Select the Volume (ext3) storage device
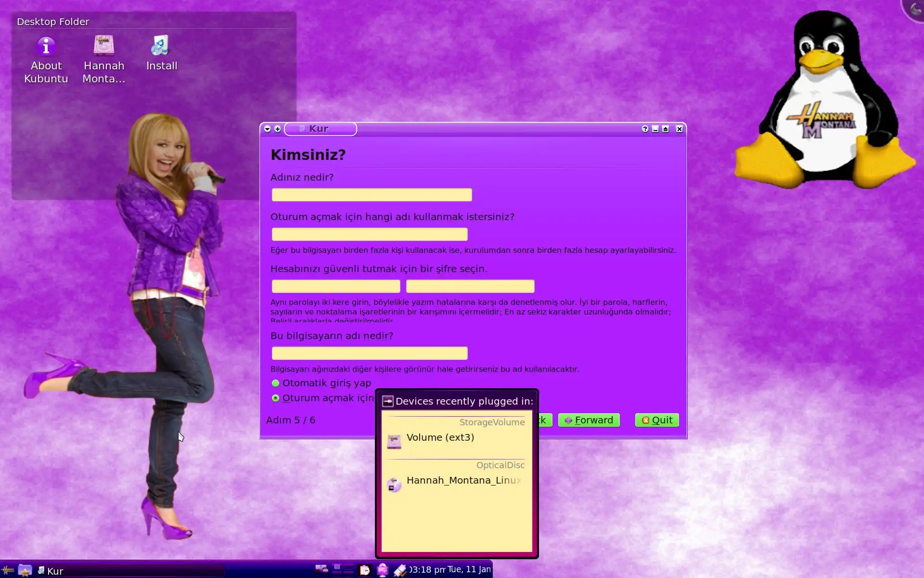The image size is (924, 578). coord(440,438)
